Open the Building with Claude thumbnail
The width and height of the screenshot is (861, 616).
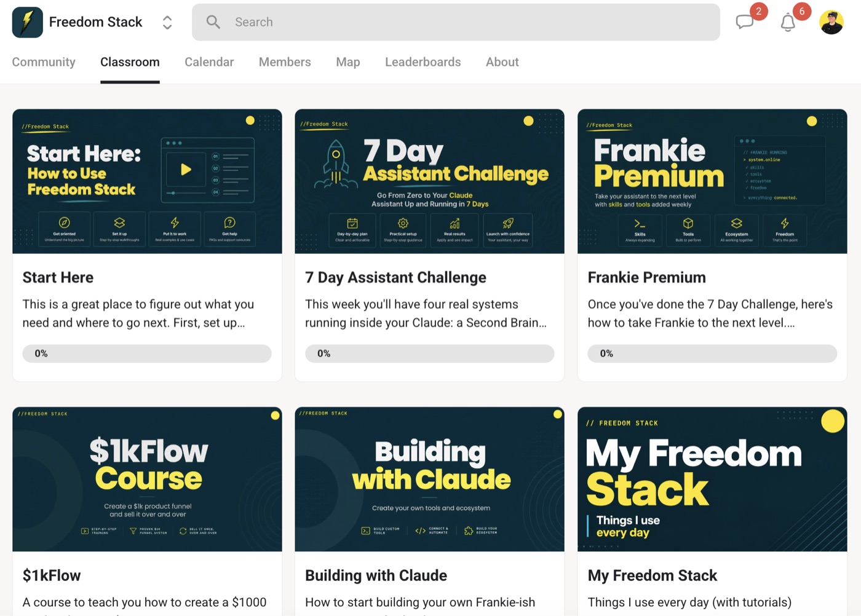429,479
